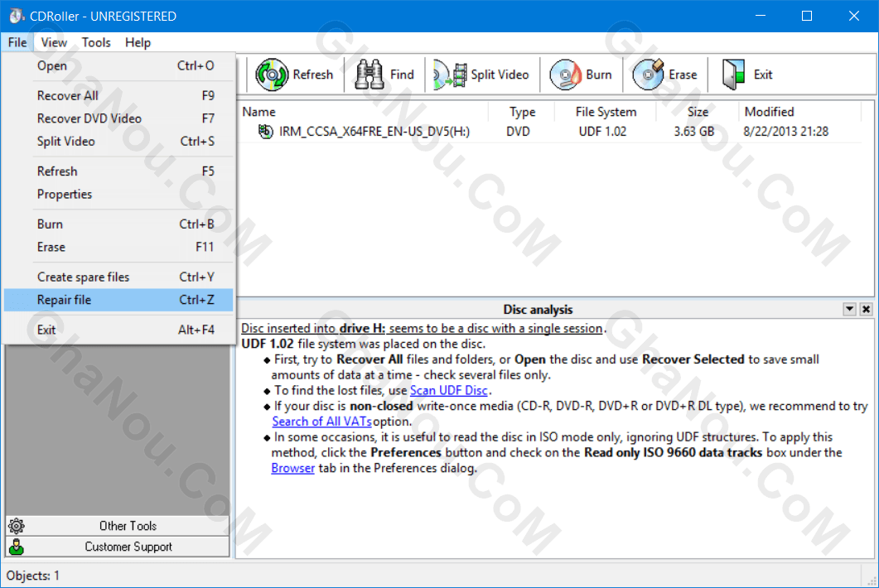Click the Disc analysis panel title

point(538,310)
